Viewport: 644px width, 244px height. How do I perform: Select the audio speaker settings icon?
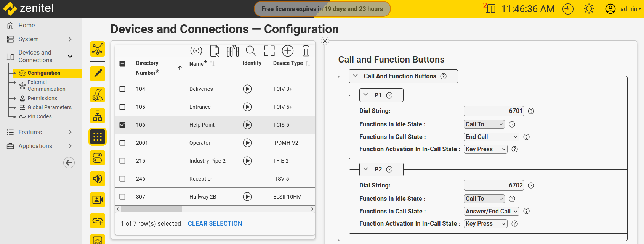[x=98, y=179]
